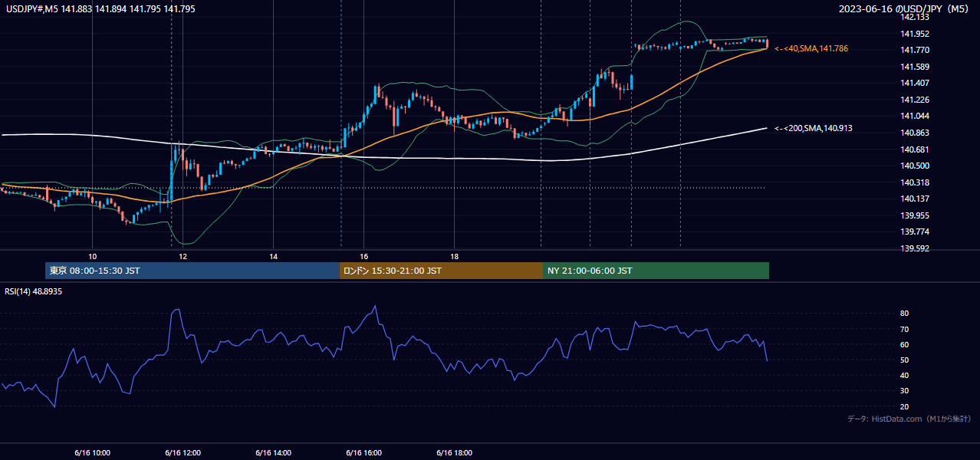Click the 6/16 12:00 date label
The height and width of the screenshot is (460, 980).
pyautogui.click(x=183, y=453)
